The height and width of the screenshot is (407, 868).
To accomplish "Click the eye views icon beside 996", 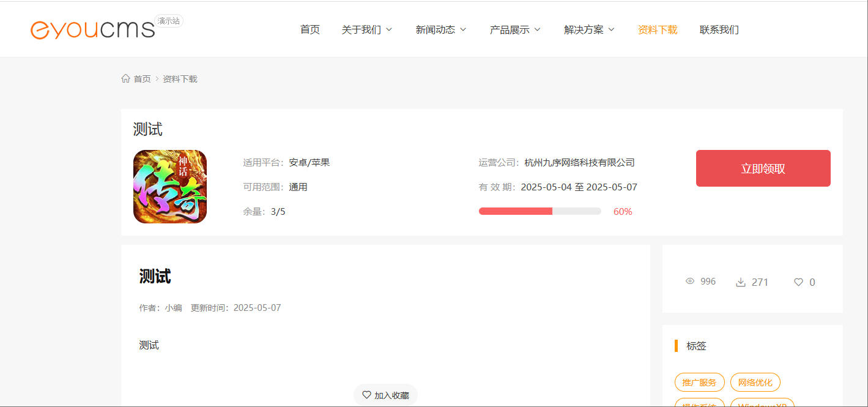I will (x=690, y=282).
